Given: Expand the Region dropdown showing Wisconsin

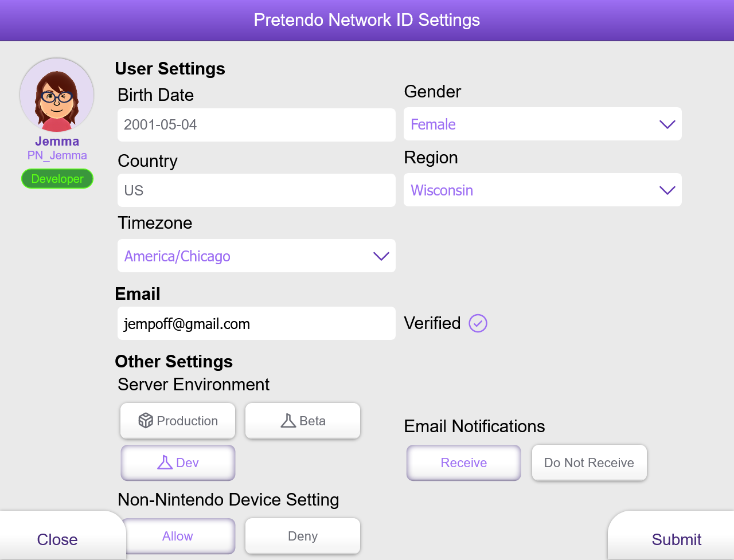Looking at the screenshot, I should pyautogui.click(x=542, y=190).
